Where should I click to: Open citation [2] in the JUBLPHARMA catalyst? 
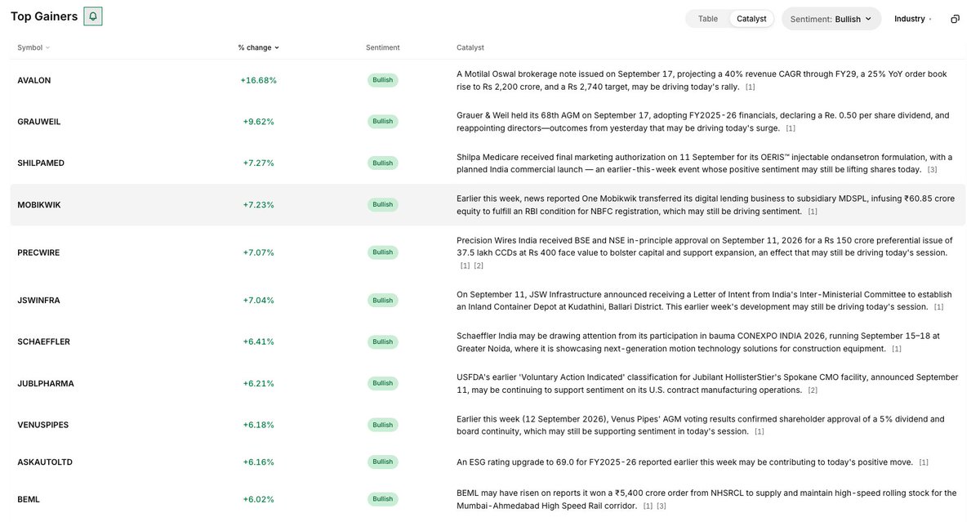pyautogui.click(x=813, y=390)
